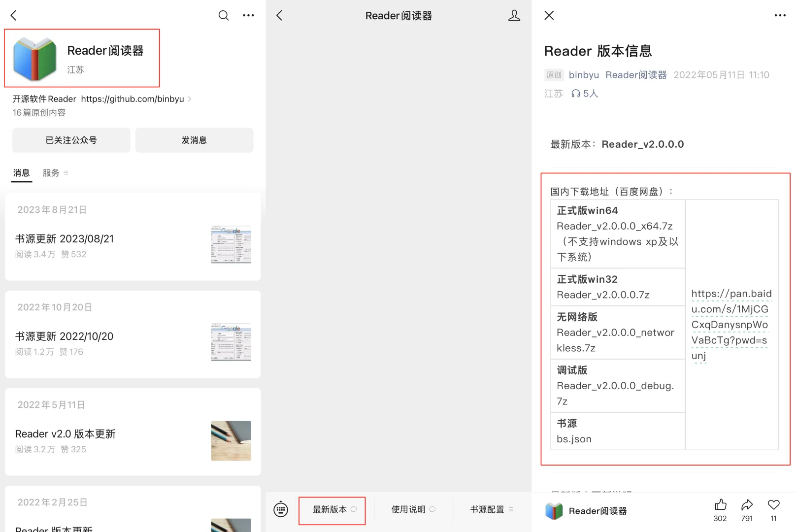This screenshot has width=797, height=532.
Task: Open more options in article panel
Action: pyautogui.click(x=780, y=15)
